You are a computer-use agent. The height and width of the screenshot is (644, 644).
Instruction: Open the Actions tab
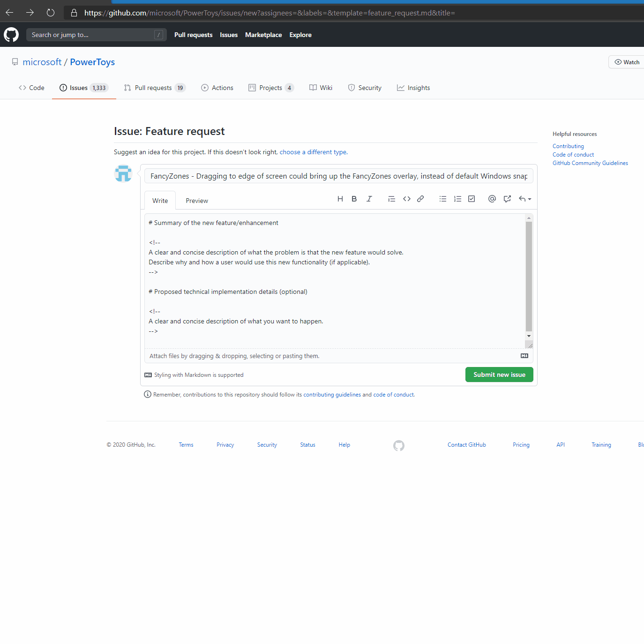coord(217,88)
